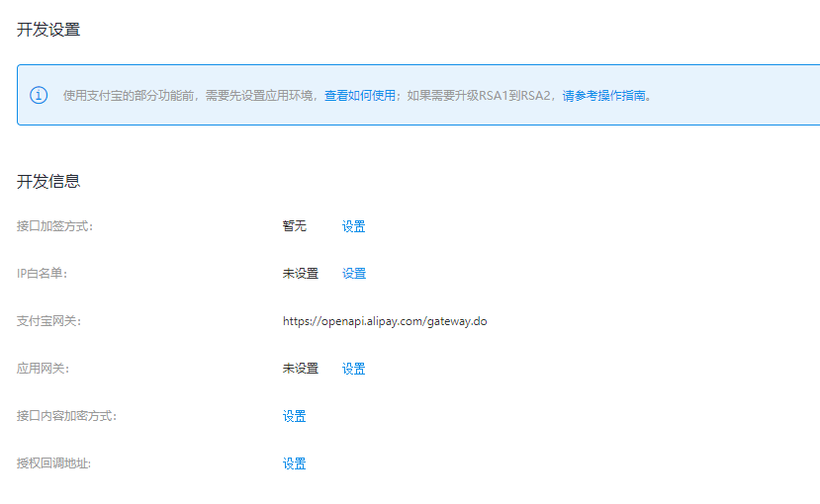Click the 暂无 status for 接口加签方式
The image size is (820, 504).
(295, 226)
